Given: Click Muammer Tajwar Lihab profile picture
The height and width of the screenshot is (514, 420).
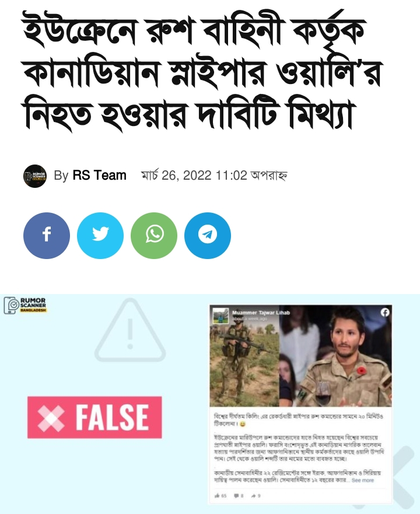Looking at the screenshot, I should (x=220, y=316).
